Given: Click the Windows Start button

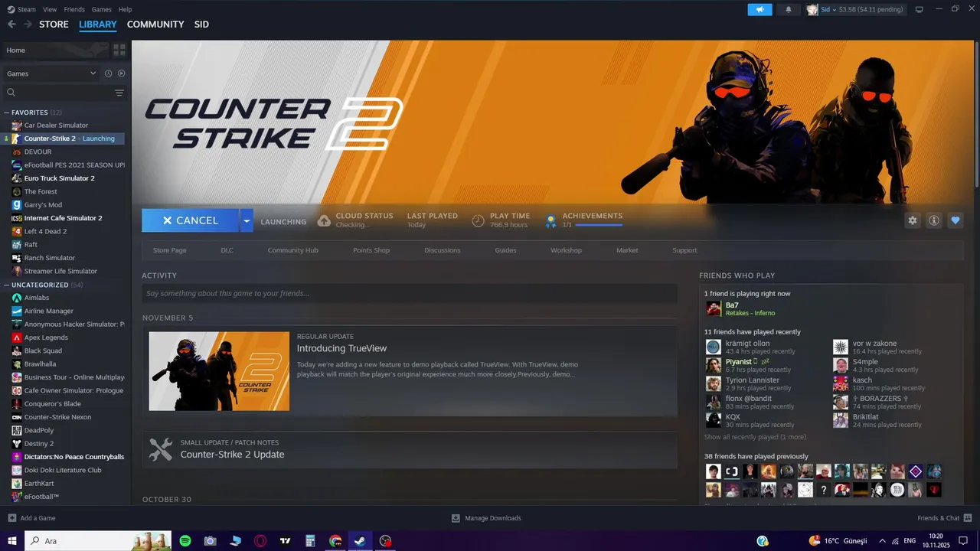Looking at the screenshot, I should point(12,541).
